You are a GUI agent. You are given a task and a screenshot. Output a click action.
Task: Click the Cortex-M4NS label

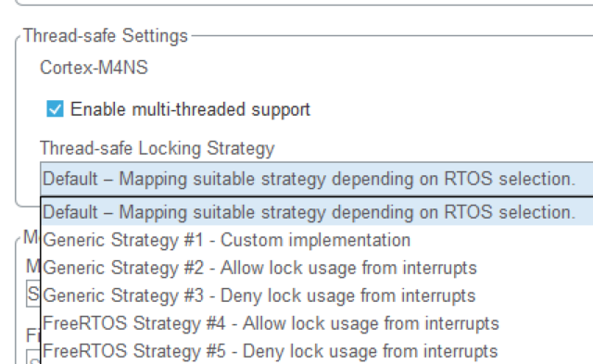click(94, 68)
